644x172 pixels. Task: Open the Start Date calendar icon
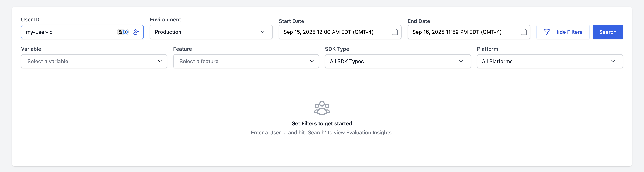[x=395, y=32]
